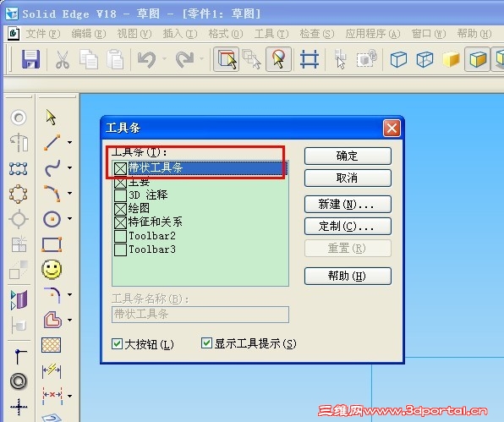This screenshot has height=422, width=504.
Task: Click the concentric rings icon
Action: click(19, 381)
